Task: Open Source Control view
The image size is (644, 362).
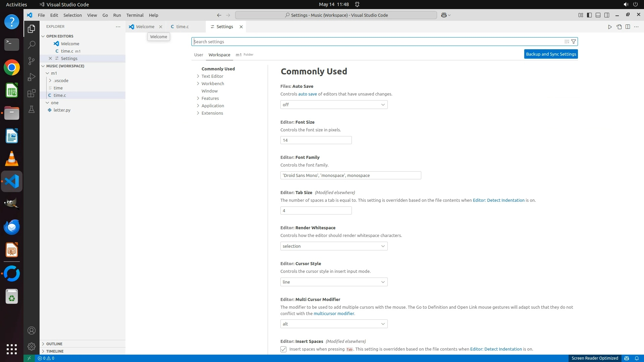Action: pyautogui.click(x=31, y=61)
